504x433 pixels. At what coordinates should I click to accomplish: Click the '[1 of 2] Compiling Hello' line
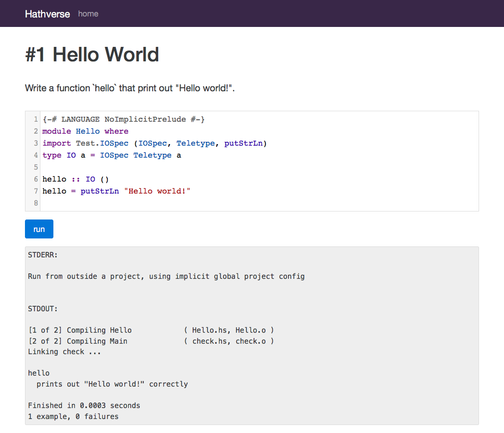pyautogui.click(x=151, y=330)
